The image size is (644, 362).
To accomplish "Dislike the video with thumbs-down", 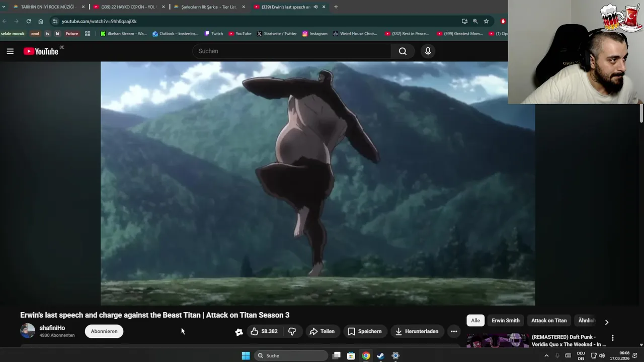I will (x=292, y=331).
